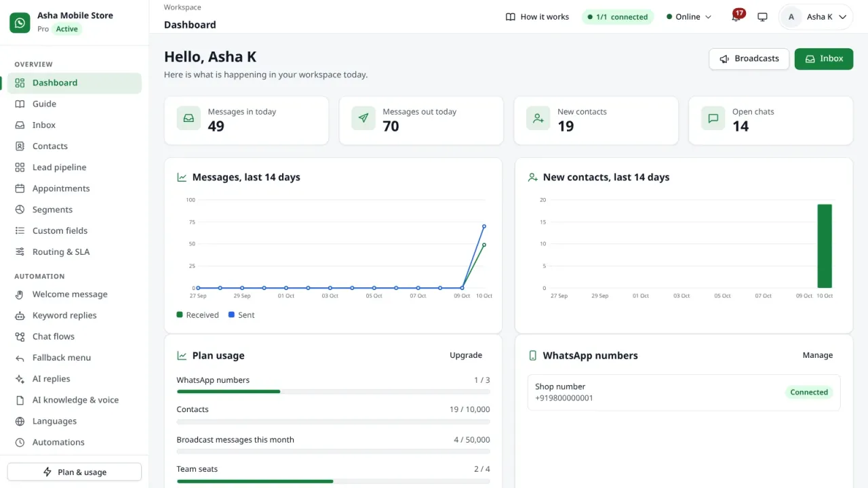Click the Messages in today inbox icon
Image resolution: width=868 pixels, height=488 pixels.
point(189,118)
